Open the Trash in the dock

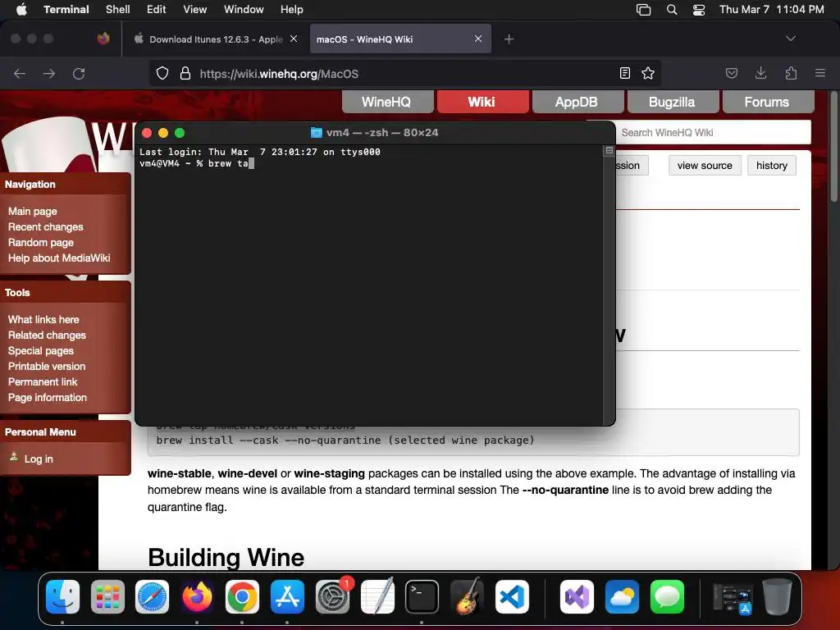coord(778,596)
